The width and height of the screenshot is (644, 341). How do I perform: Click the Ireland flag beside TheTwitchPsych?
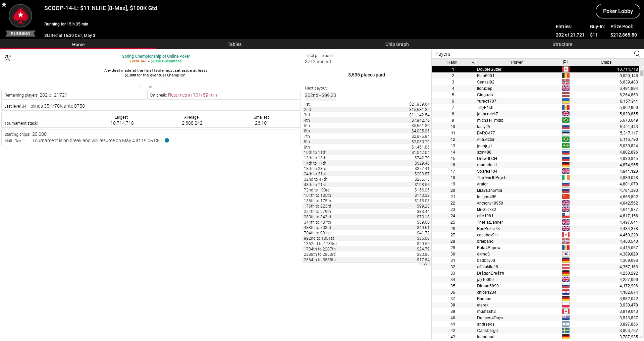(566, 177)
